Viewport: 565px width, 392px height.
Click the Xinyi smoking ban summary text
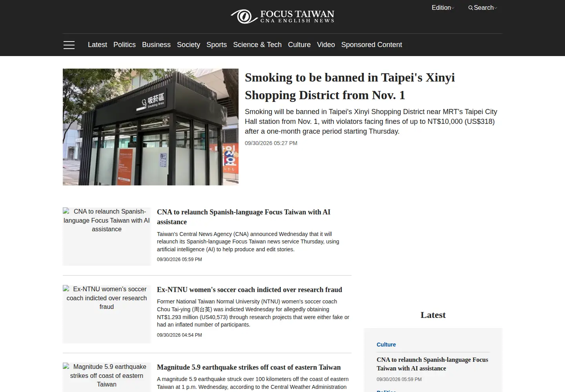371,122
